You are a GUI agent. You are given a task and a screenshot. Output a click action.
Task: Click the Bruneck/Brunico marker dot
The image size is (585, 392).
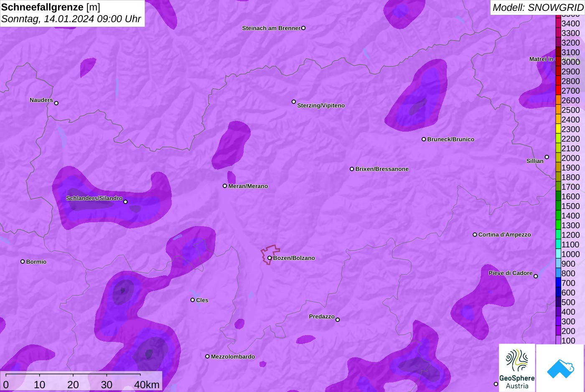pyautogui.click(x=424, y=139)
